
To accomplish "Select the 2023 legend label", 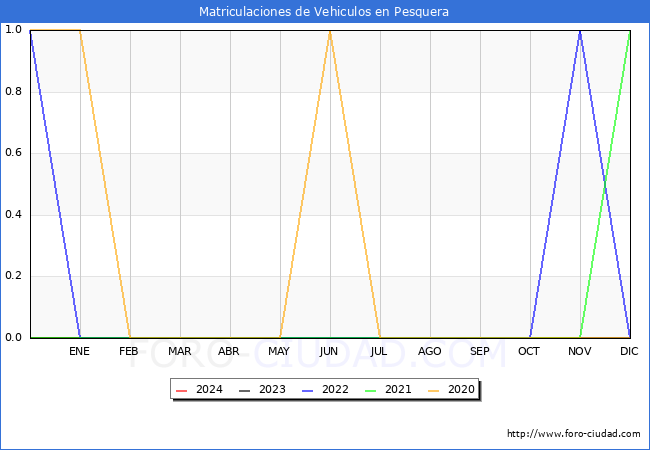I will (272, 390).
